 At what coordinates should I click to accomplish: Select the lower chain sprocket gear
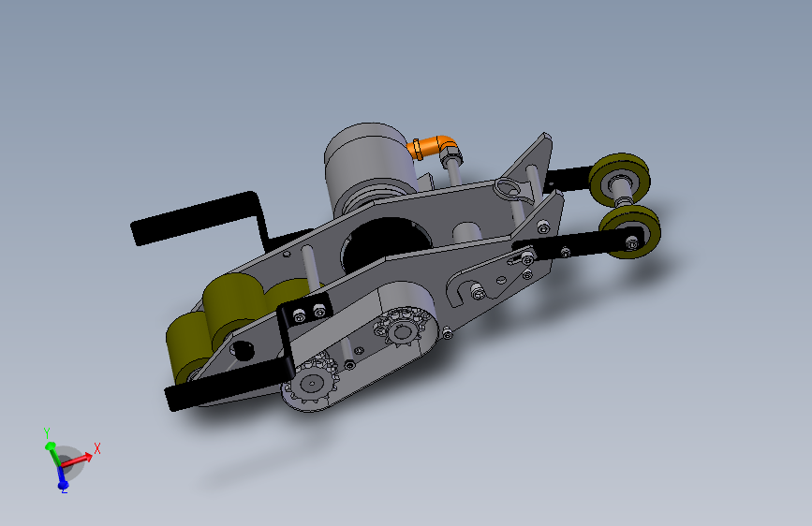(x=310, y=382)
